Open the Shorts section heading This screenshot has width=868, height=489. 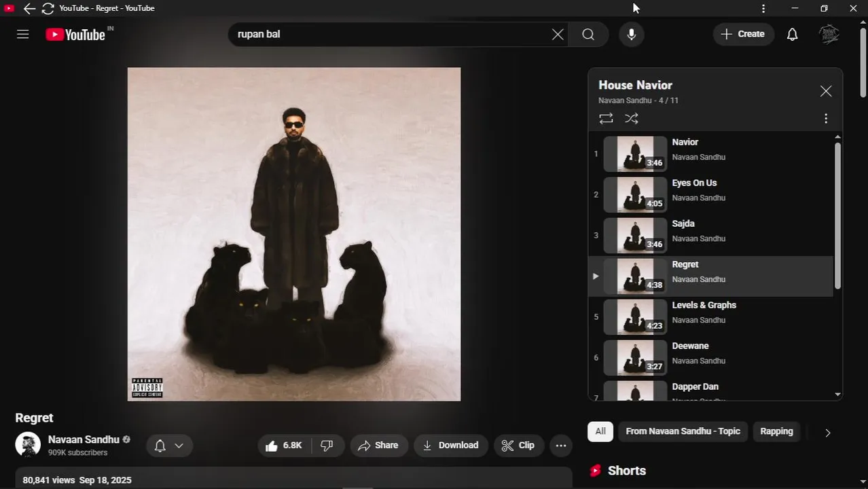point(627,470)
